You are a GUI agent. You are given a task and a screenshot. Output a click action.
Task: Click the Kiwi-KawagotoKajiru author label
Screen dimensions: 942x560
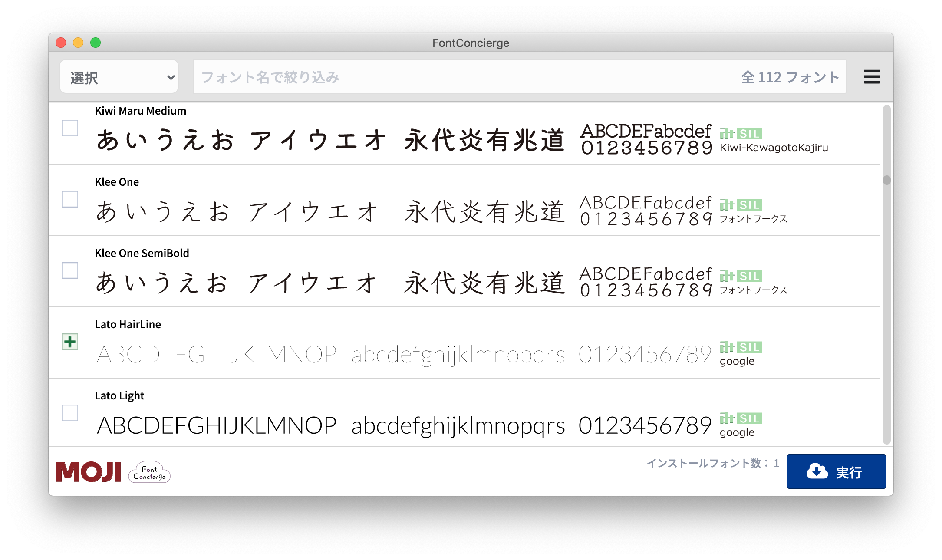(774, 148)
